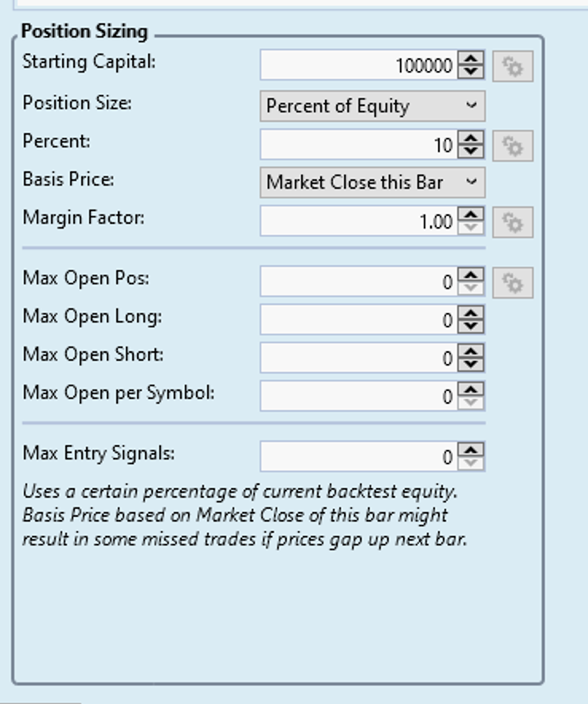
Task: Increase Max Open Long value
Action: click(x=472, y=311)
